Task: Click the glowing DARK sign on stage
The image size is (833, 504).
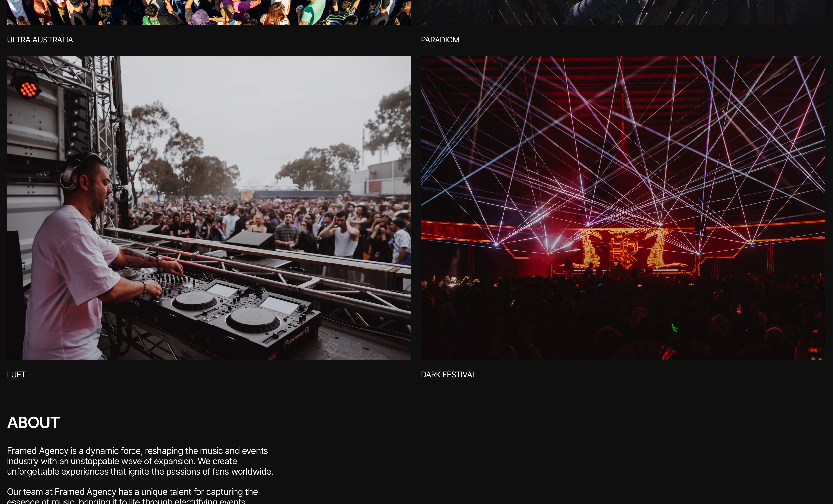Action: click(x=623, y=251)
